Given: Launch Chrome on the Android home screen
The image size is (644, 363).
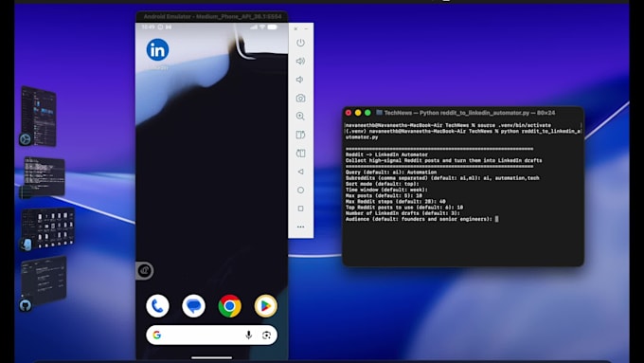Looking at the screenshot, I should 229,306.
